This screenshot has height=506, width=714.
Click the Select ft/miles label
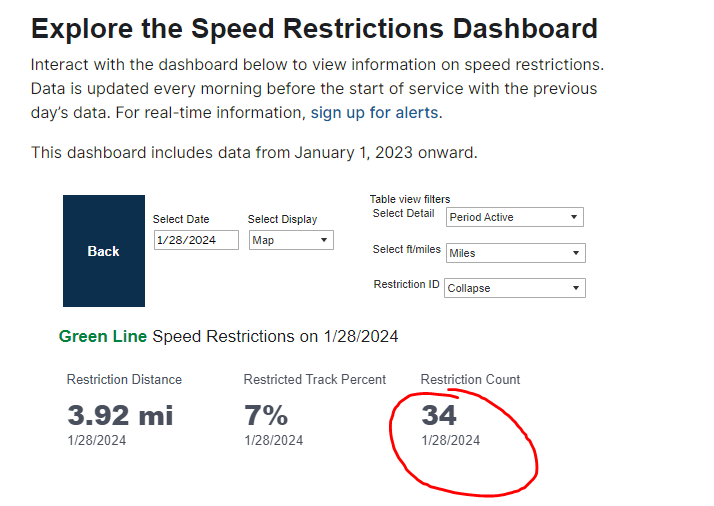click(x=406, y=249)
